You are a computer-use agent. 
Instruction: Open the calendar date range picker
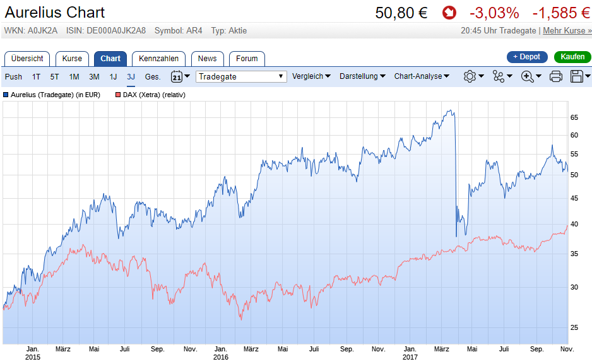[176, 76]
